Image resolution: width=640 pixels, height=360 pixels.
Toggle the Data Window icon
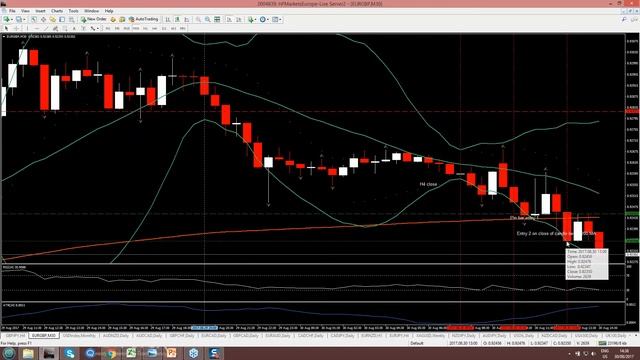click(x=43, y=19)
